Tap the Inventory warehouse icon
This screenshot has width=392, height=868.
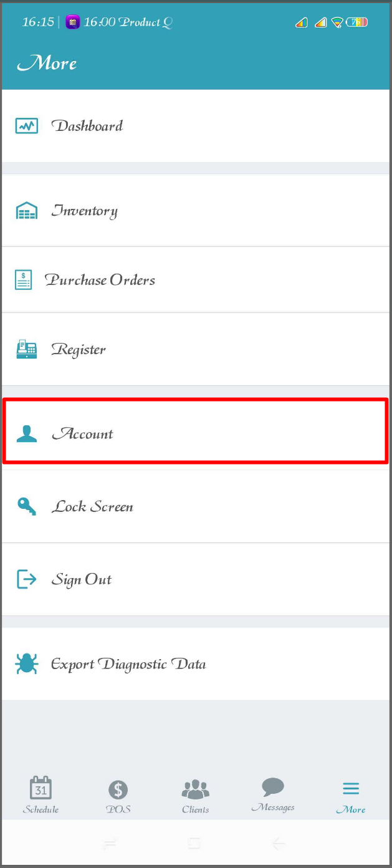tap(27, 211)
